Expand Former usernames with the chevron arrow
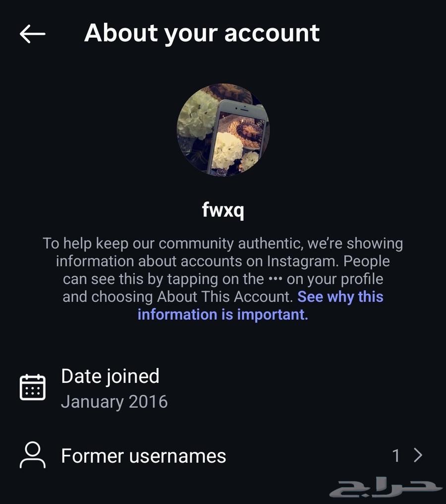Image resolution: width=446 pixels, height=504 pixels. (x=418, y=455)
